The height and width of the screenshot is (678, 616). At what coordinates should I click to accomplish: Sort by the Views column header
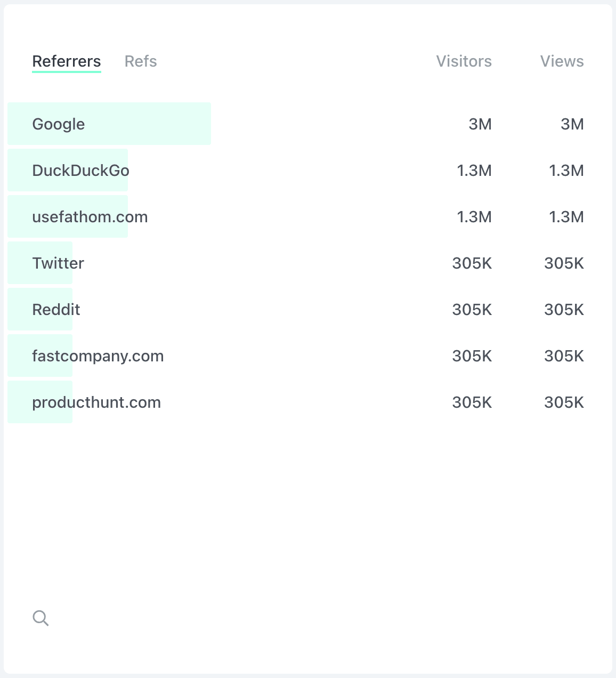562,61
